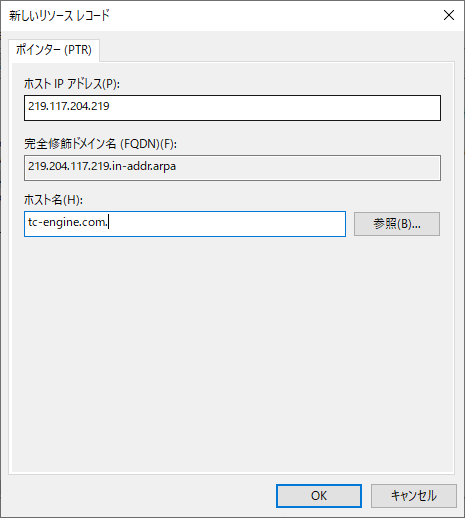Click the empty area of the PTR tab panel
Image resolution: width=465 pixels, height=518 pixels.
pos(232,353)
